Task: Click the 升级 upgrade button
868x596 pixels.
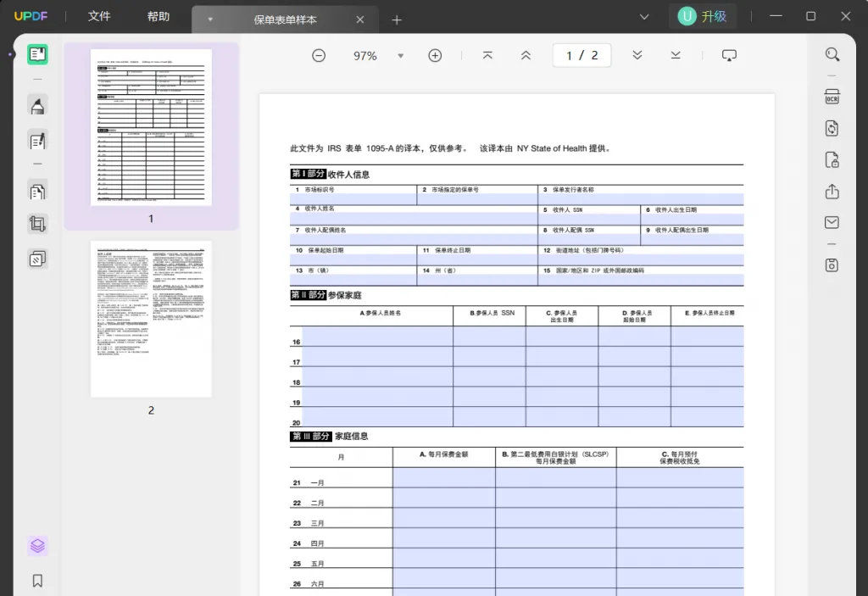Action: pos(703,17)
